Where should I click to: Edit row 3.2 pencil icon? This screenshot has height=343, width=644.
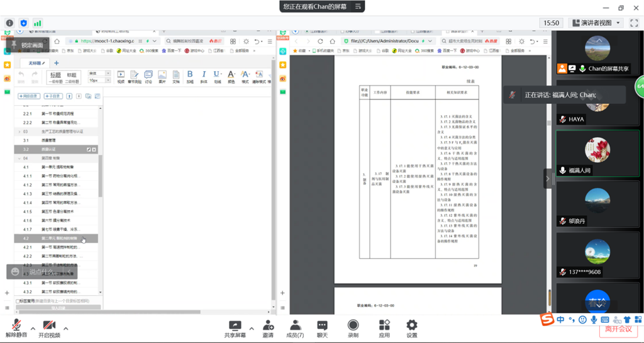89,150
